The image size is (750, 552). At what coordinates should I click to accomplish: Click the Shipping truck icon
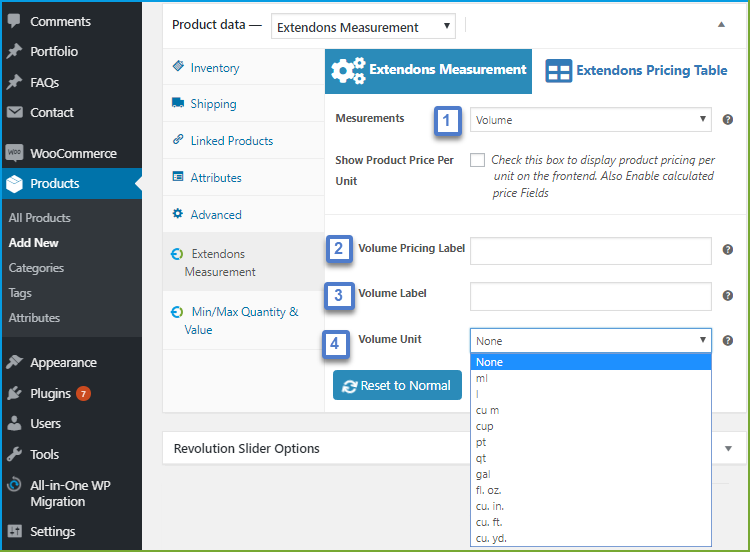(x=178, y=102)
